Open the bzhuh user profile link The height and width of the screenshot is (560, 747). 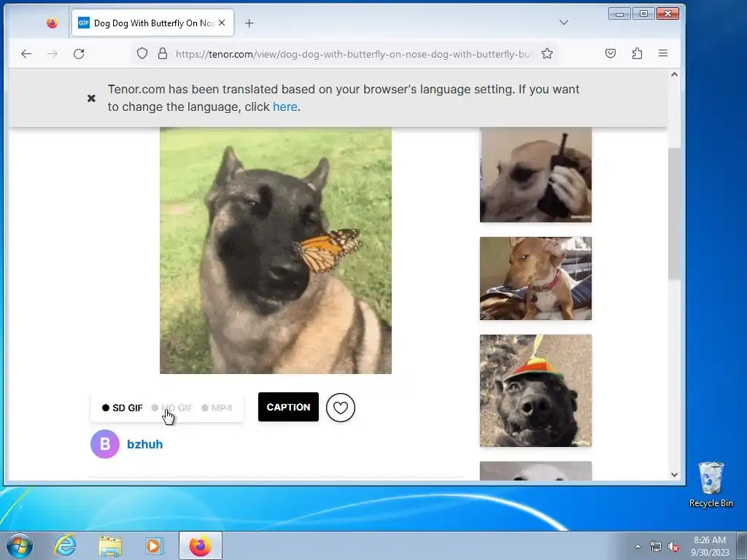[145, 444]
